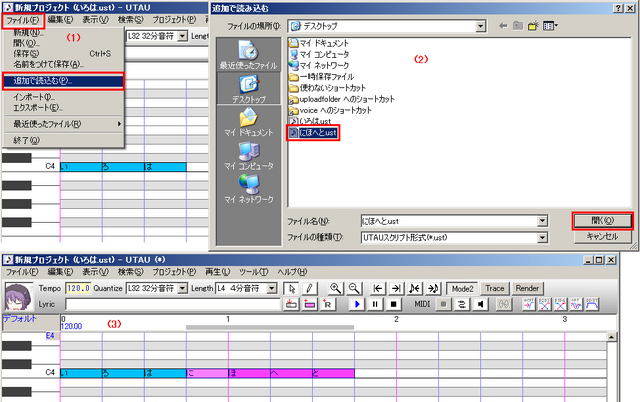
Task: Expand the ファイルの種類 file type dropdown
Action: pos(542,238)
